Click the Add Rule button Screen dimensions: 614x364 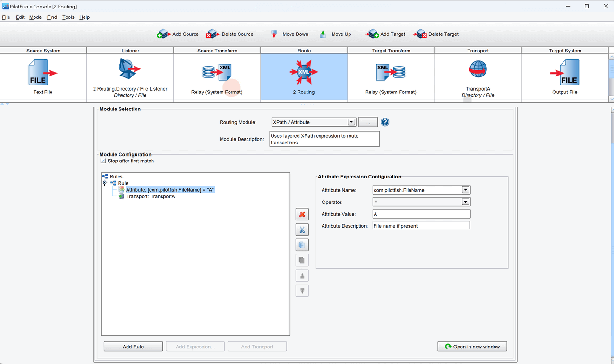[x=133, y=347]
